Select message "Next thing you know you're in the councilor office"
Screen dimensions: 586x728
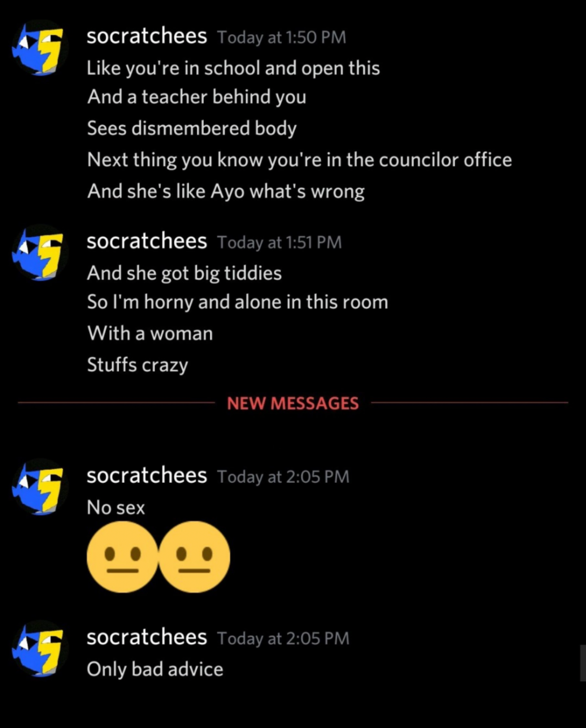tap(300, 160)
